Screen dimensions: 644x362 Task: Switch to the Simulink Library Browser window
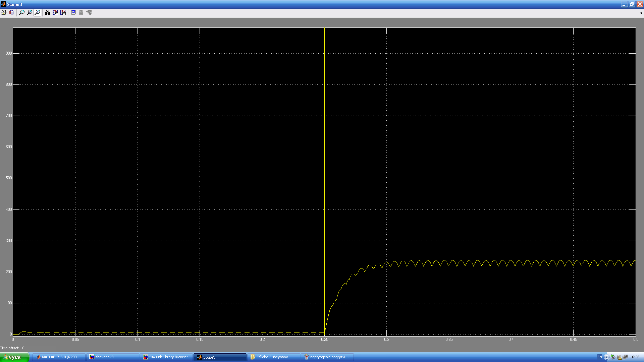tap(166, 357)
